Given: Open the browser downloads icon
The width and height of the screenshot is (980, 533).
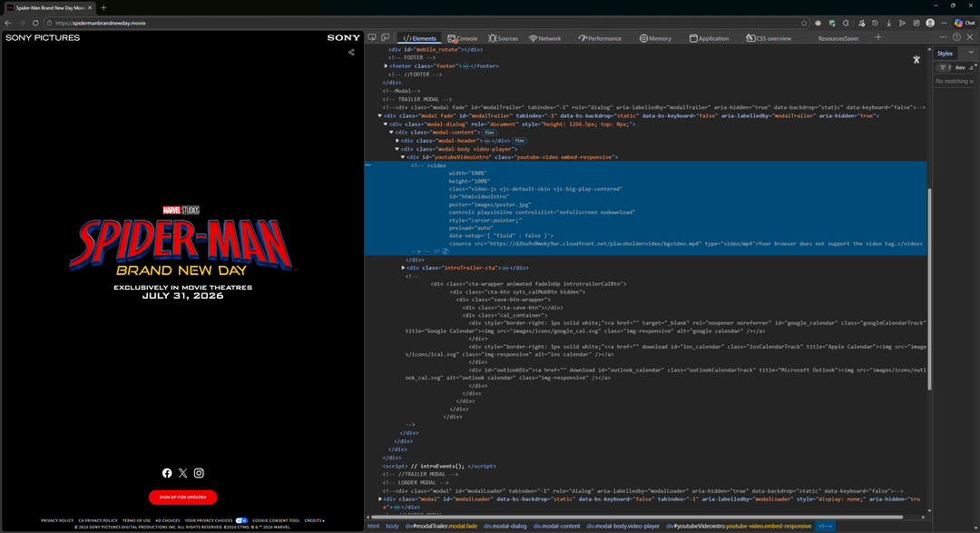Looking at the screenshot, I should point(888,23).
